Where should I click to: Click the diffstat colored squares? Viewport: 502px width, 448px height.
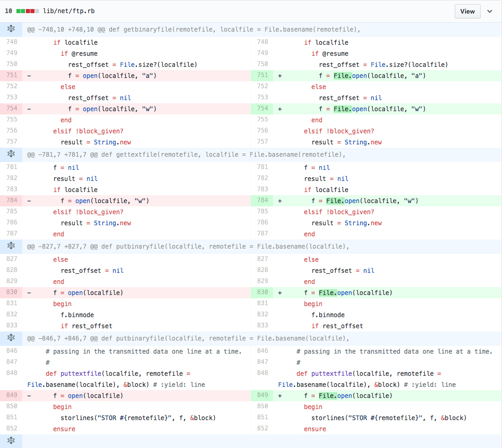pyautogui.click(x=28, y=11)
